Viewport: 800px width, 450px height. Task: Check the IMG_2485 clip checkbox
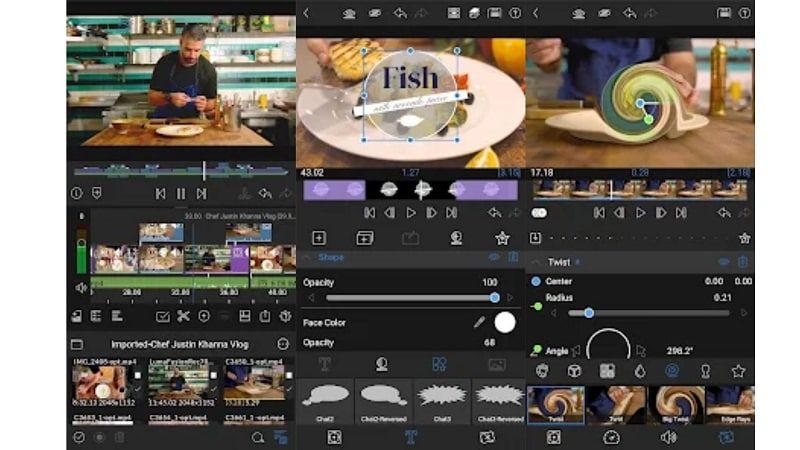point(137,375)
